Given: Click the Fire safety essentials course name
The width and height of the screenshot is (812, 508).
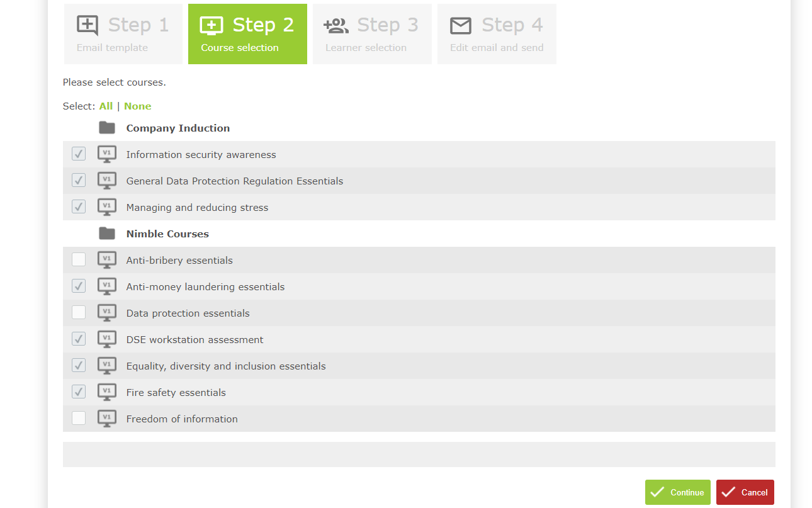Looking at the screenshot, I should coord(176,393).
